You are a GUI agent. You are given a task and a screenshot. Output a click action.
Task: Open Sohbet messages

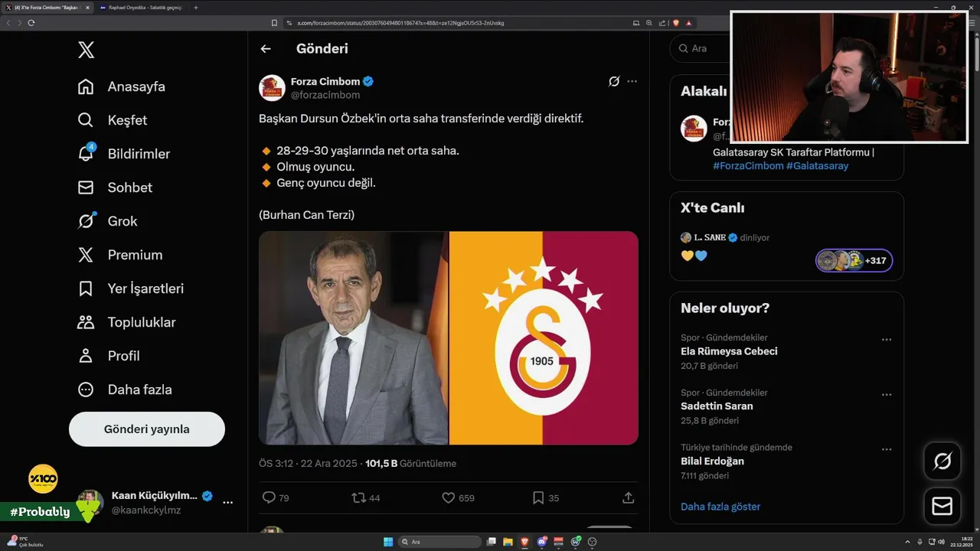(x=115, y=187)
